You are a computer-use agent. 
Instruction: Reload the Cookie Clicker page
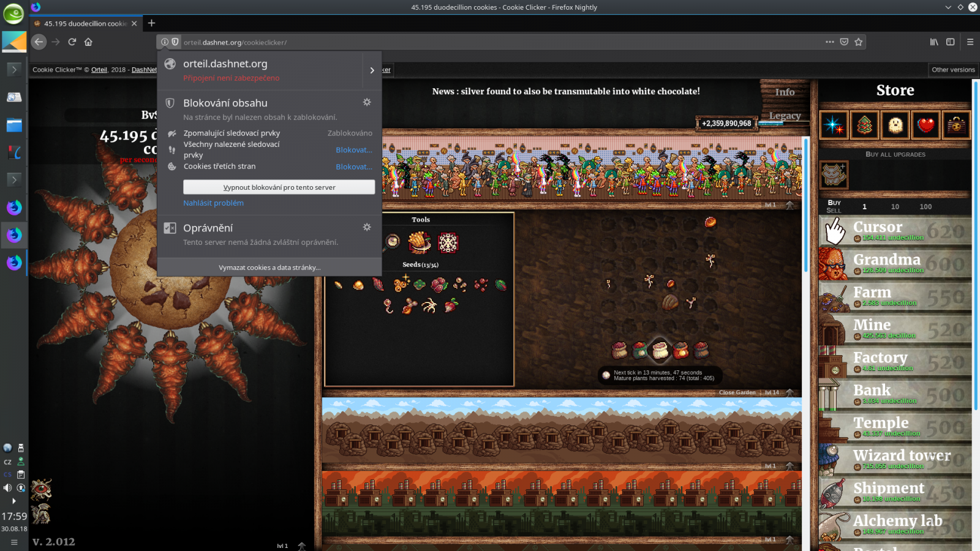pos(72,42)
